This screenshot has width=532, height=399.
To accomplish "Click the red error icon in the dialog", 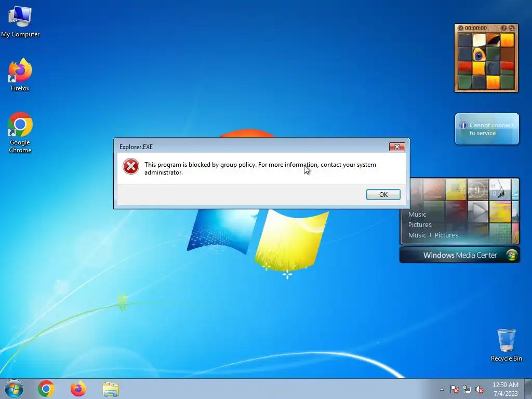I will tap(130, 167).
